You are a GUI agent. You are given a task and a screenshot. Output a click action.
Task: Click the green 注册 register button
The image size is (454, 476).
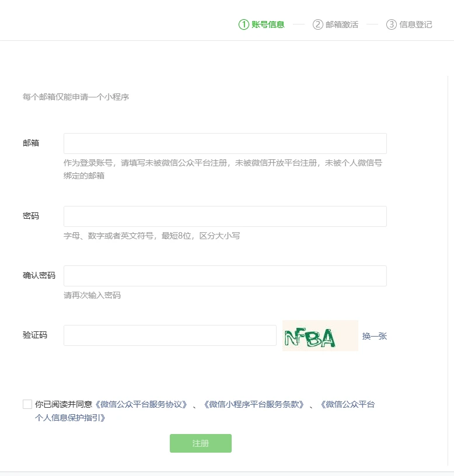tap(201, 443)
